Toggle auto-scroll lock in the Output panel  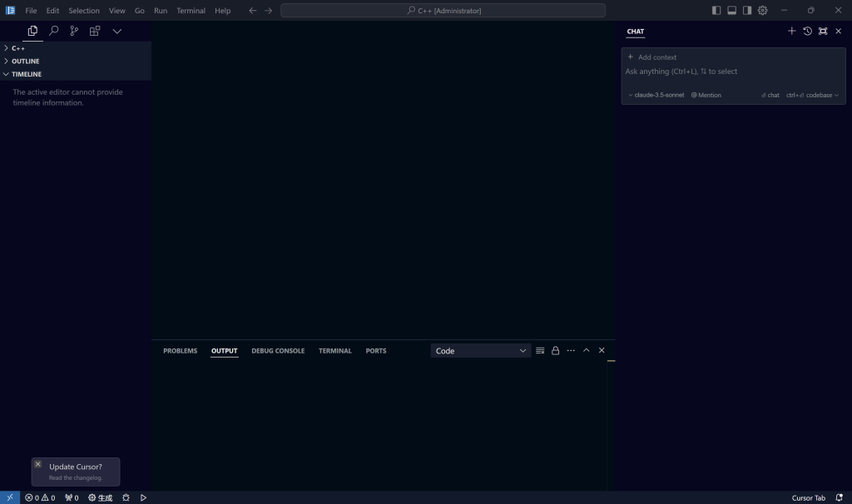click(555, 350)
